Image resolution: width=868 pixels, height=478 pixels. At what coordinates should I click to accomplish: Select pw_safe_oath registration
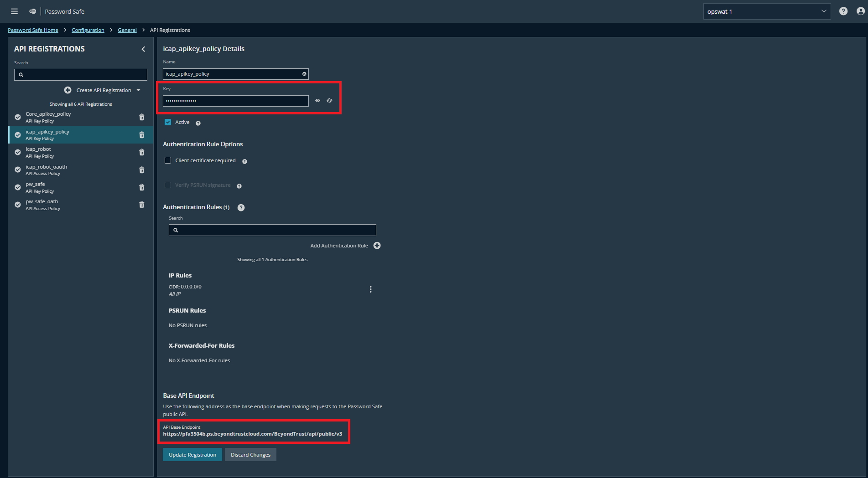(81, 205)
